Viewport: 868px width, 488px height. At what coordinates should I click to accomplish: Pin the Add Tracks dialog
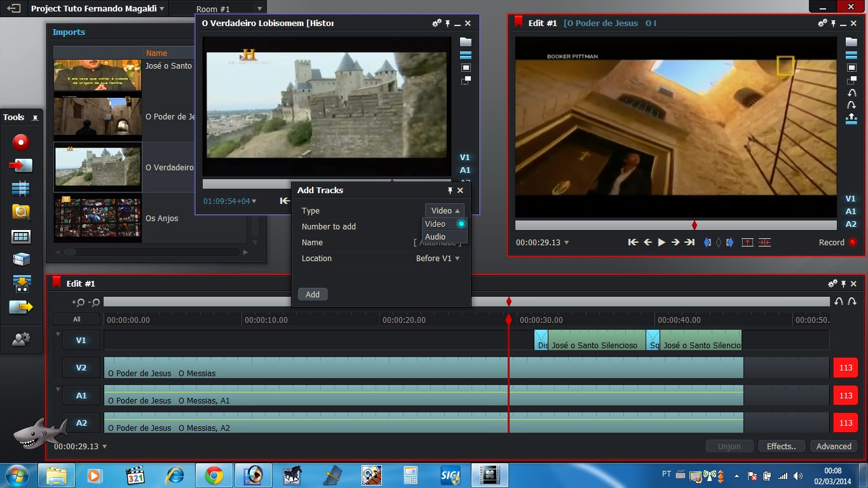(x=450, y=191)
